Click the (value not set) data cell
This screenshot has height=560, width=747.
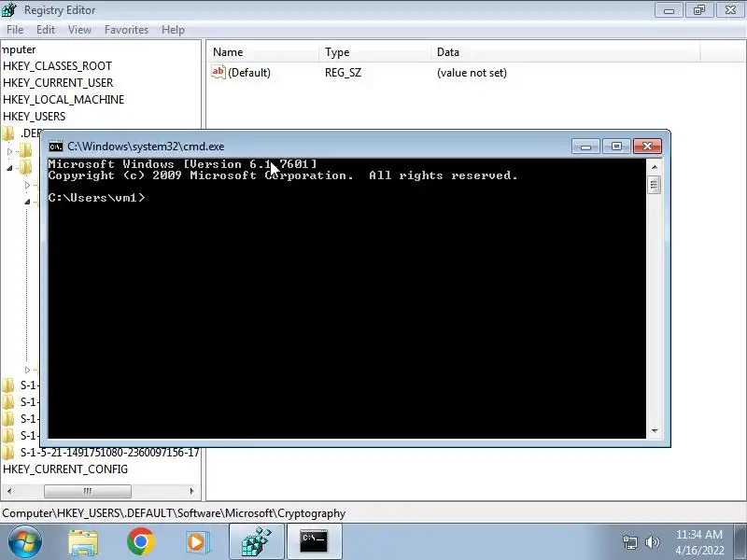pyautogui.click(x=472, y=73)
